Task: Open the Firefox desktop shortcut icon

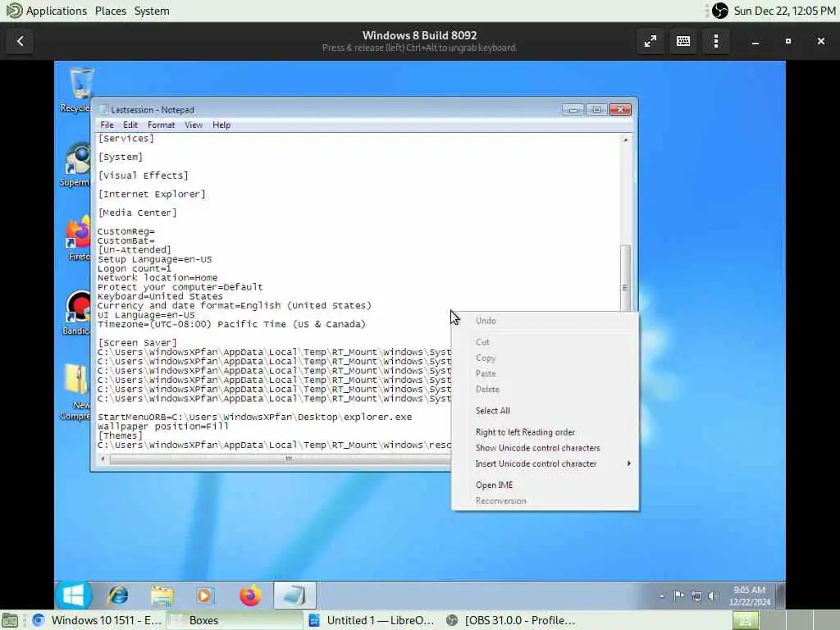Action: click(x=78, y=234)
